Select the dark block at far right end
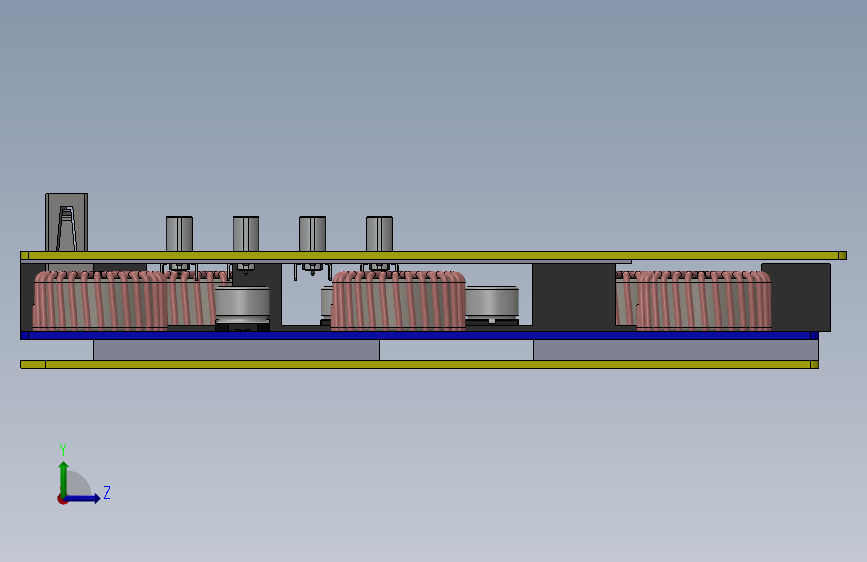This screenshot has height=562, width=867. pyautogui.click(x=801, y=297)
